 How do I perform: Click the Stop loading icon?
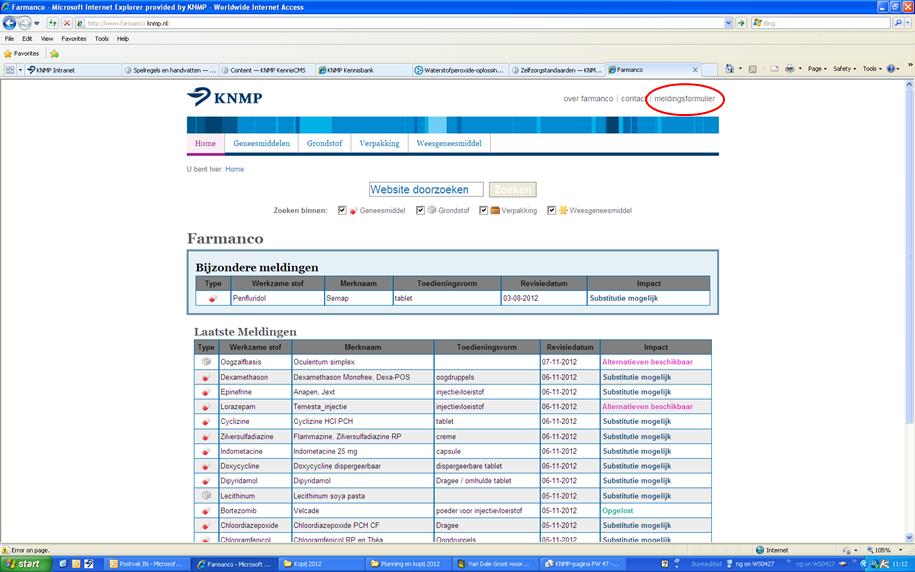point(67,23)
